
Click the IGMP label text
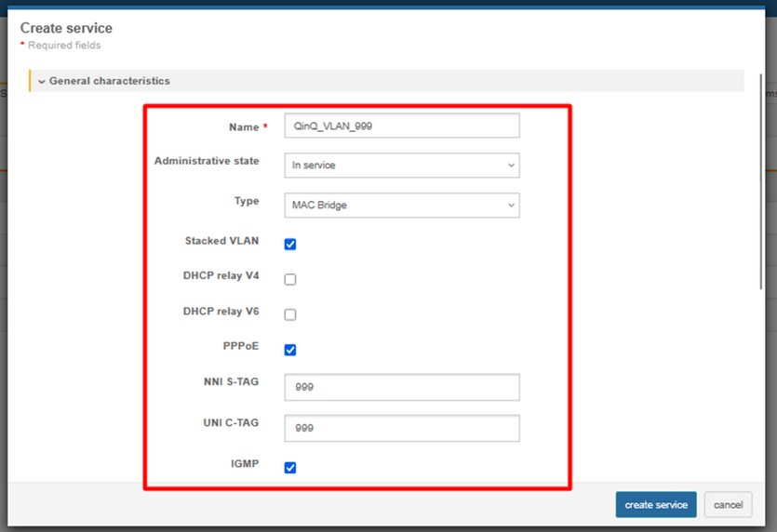pyautogui.click(x=244, y=462)
